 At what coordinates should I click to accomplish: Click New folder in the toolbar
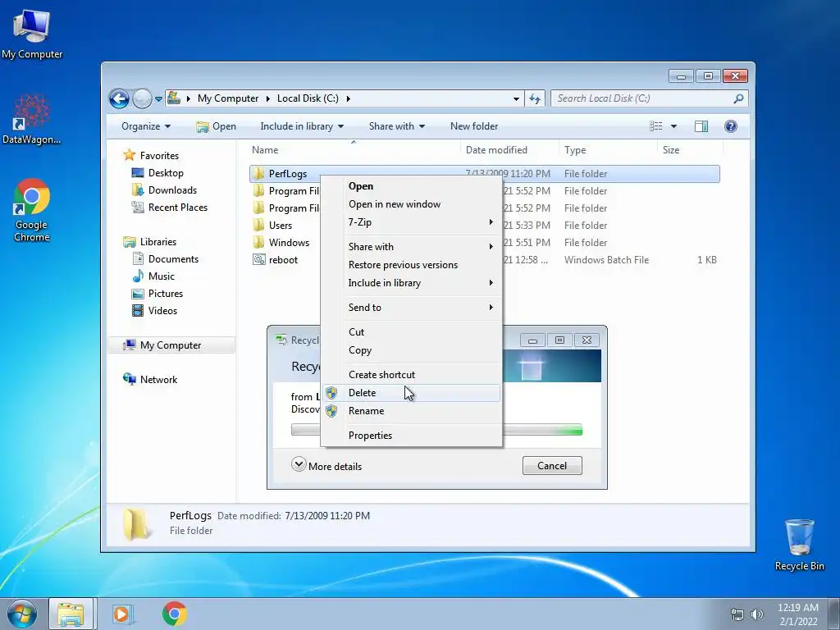pos(474,126)
